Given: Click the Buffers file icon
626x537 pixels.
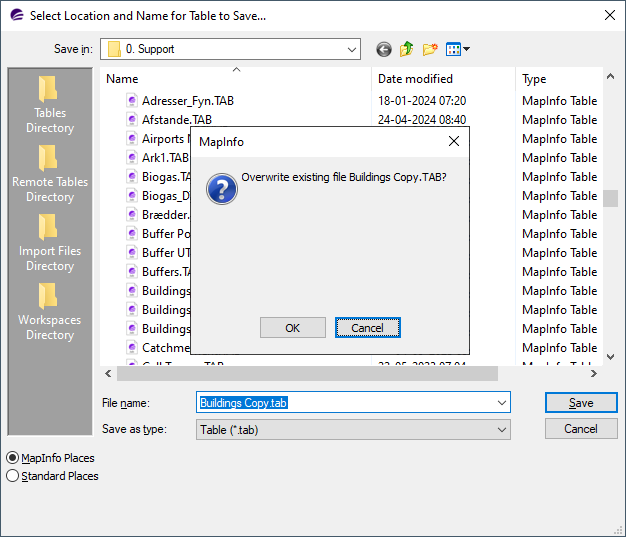Looking at the screenshot, I should pos(132,271).
